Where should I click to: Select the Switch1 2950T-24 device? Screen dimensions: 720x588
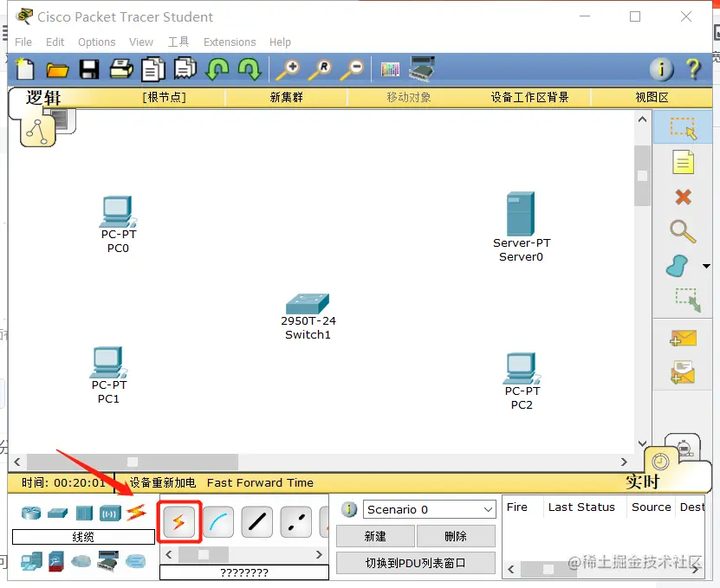[x=308, y=303]
